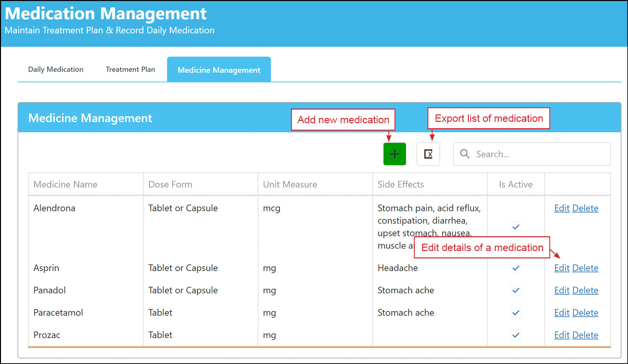Delete the Asprin row
The height and width of the screenshot is (364, 628).
(585, 268)
